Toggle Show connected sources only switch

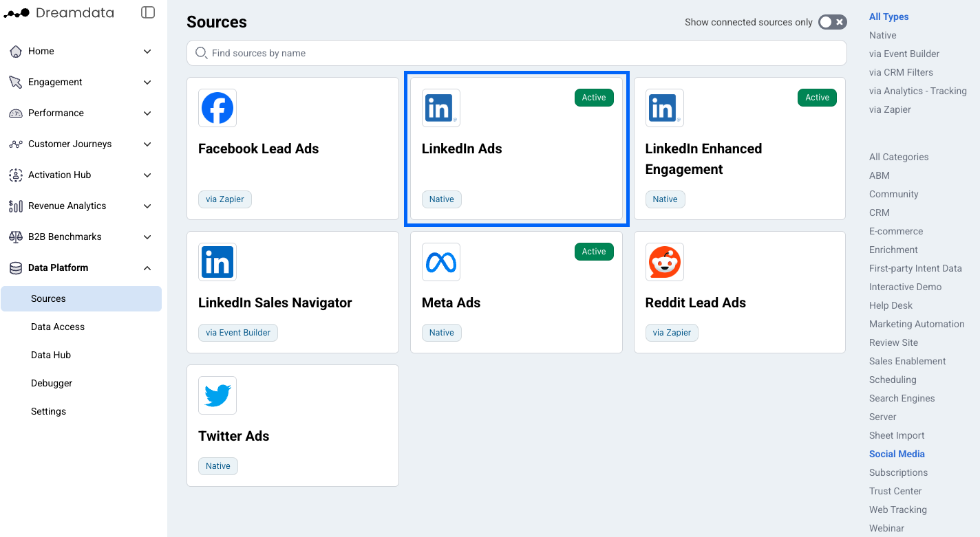(x=832, y=22)
